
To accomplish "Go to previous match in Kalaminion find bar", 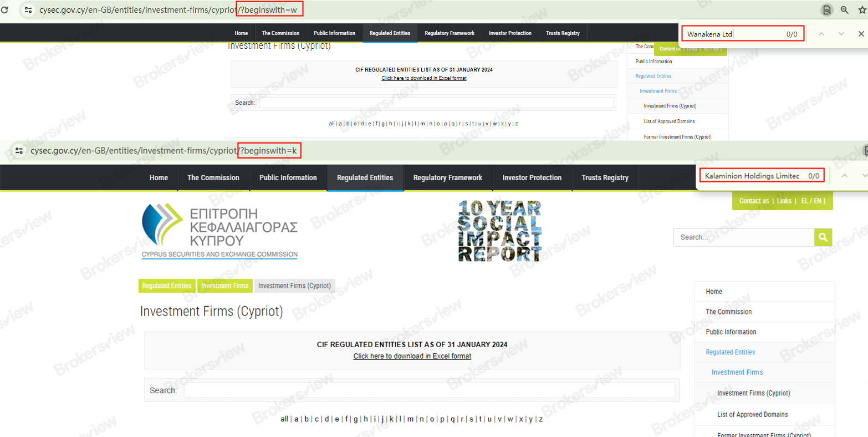I will pyautogui.click(x=845, y=176).
